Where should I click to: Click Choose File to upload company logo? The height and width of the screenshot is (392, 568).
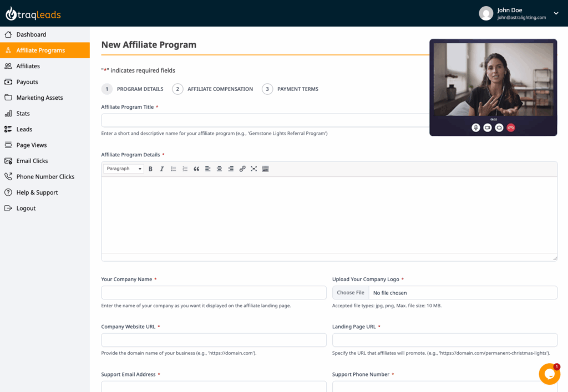click(x=350, y=292)
